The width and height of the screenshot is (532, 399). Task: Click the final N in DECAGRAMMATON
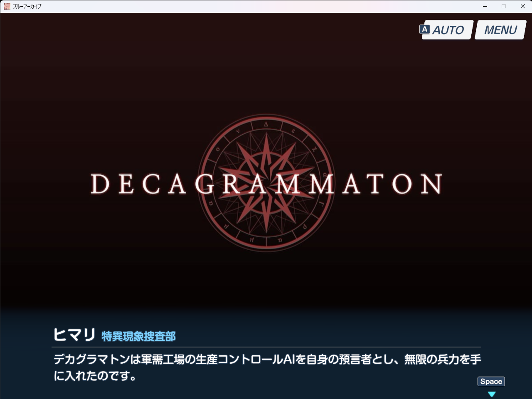coord(431,184)
